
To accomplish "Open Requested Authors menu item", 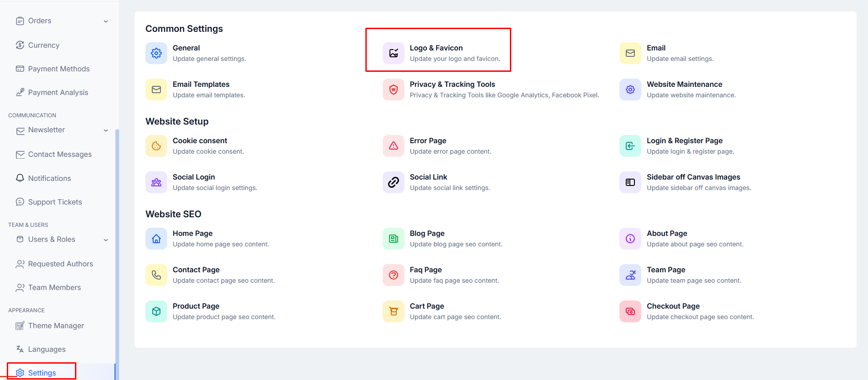I will [x=60, y=264].
